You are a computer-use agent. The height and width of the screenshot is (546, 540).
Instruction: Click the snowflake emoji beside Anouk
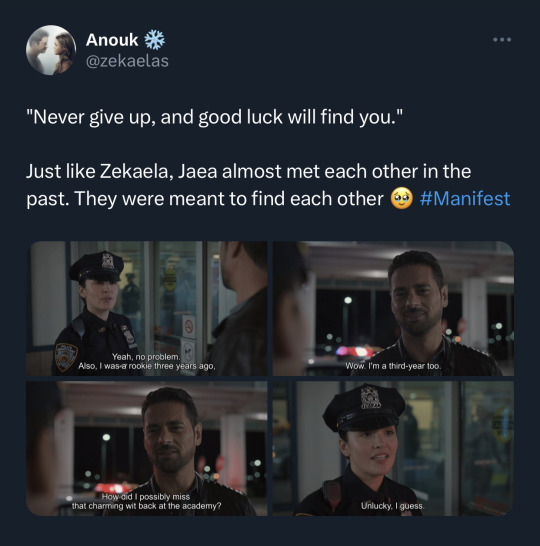[x=155, y=39]
